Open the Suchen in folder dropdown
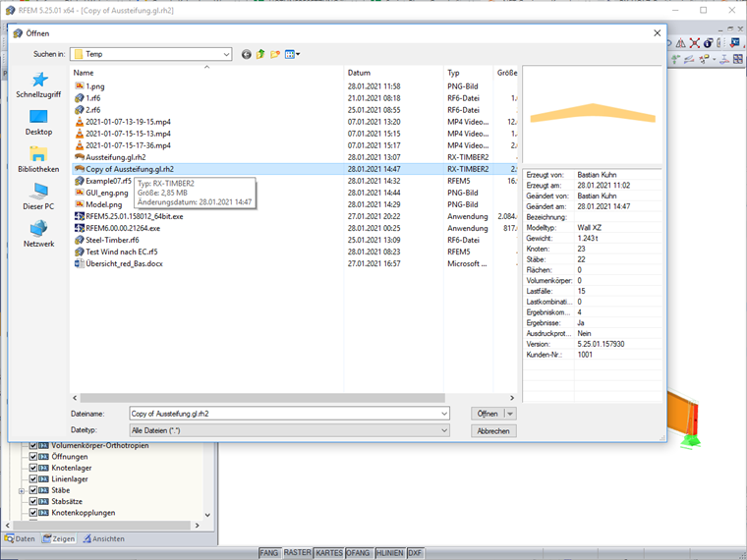Viewport: 747px width, 560px height. pyautogui.click(x=226, y=54)
